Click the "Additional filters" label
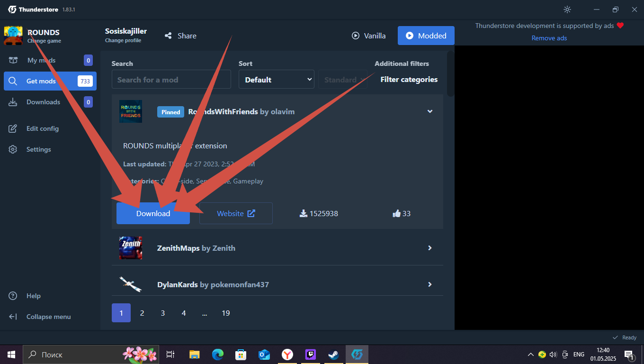This screenshot has height=364, width=644. click(x=402, y=64)
